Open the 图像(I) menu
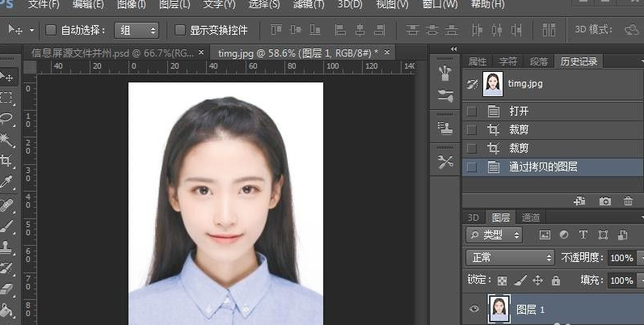Screen dimensions: 644x325 (x=132, y=5)
